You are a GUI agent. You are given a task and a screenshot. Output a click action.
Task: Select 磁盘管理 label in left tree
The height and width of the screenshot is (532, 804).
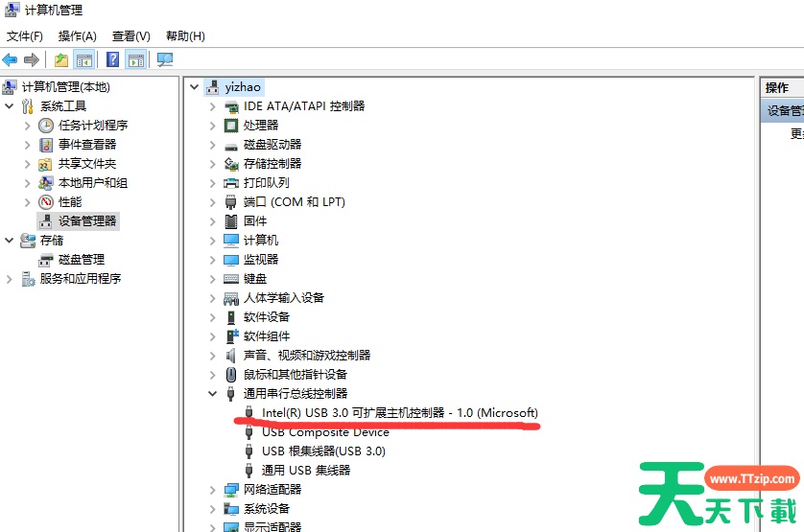(82, 260)
